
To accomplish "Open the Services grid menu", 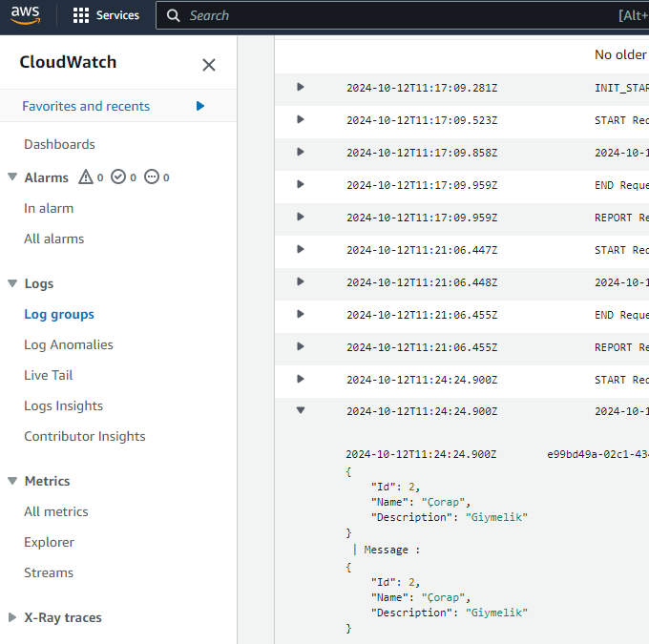I will tap(81, 16).
